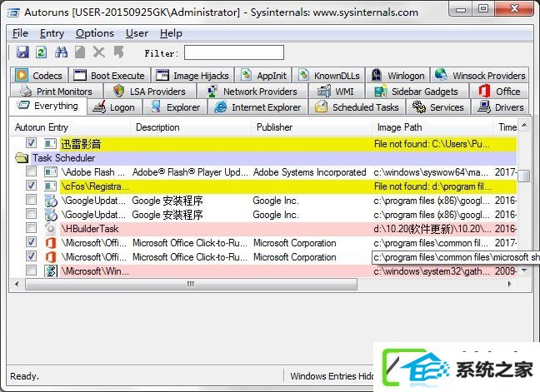Switch to the Network Providers tab
Screen dimensions: 540x392
pyautogui.click(x=252, y=92)
